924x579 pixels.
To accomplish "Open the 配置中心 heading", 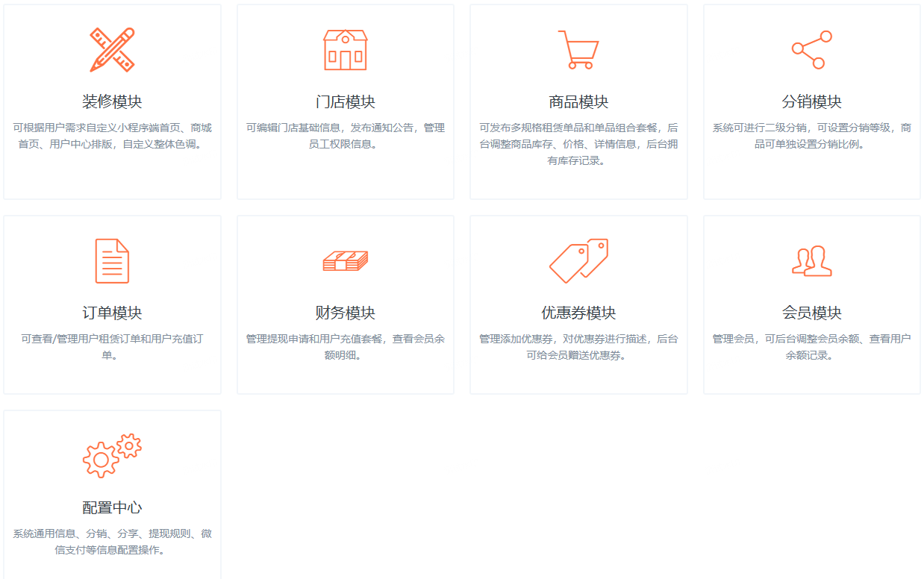I will click(x=112, y=508).
